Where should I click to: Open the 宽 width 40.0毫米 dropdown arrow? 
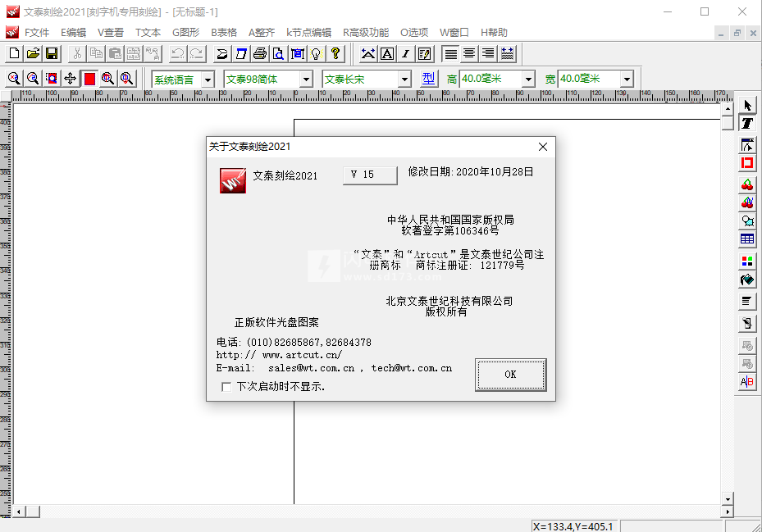627,80
